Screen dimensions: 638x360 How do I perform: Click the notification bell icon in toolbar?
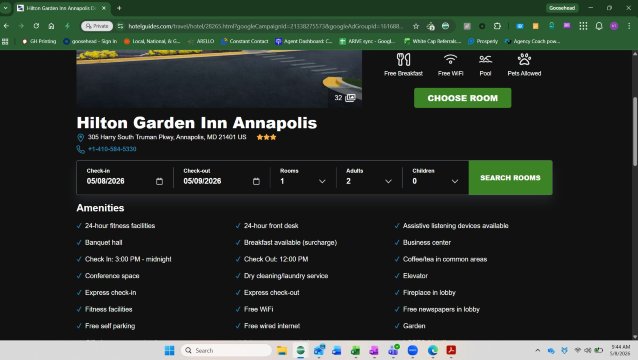(x=599, y=26)
